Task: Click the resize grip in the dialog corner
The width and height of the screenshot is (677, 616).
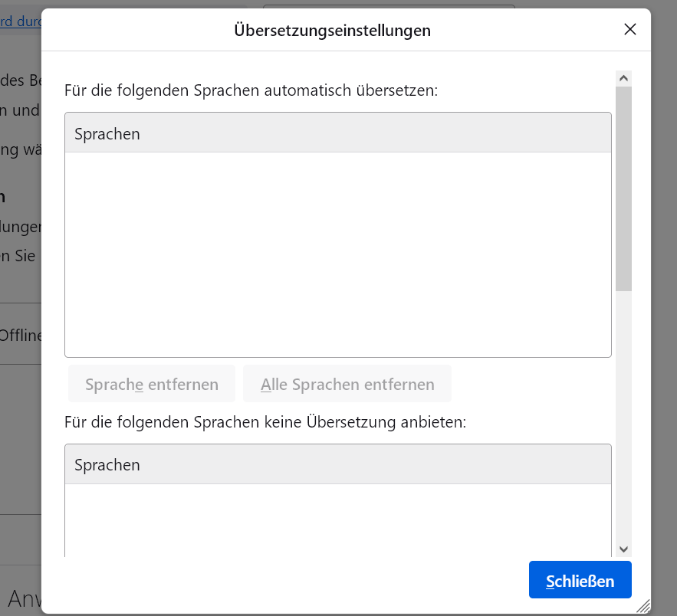Action: point(642,605)
